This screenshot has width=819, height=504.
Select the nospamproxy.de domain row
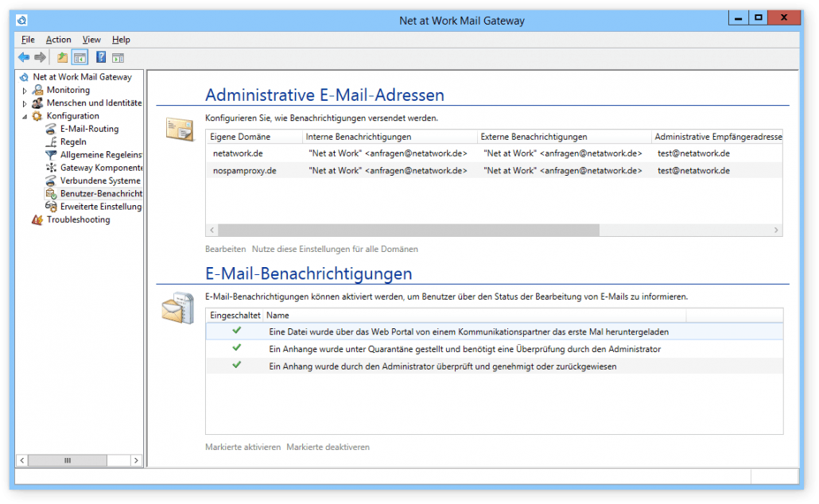coord(494,171)
